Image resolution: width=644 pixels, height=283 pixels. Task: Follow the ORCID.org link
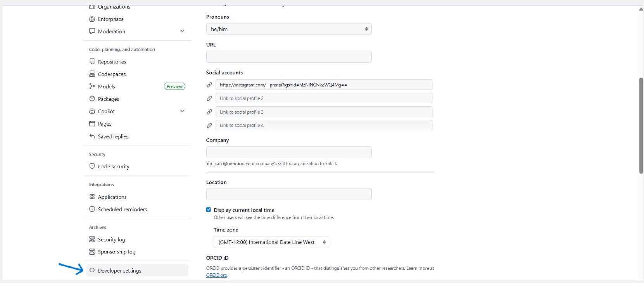[x=217, y=275]
